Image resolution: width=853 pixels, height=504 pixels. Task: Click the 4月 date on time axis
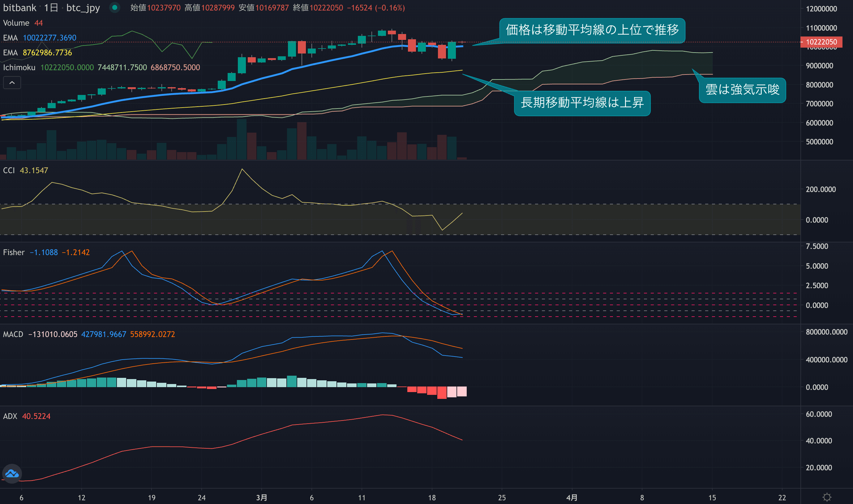point(572,498)
